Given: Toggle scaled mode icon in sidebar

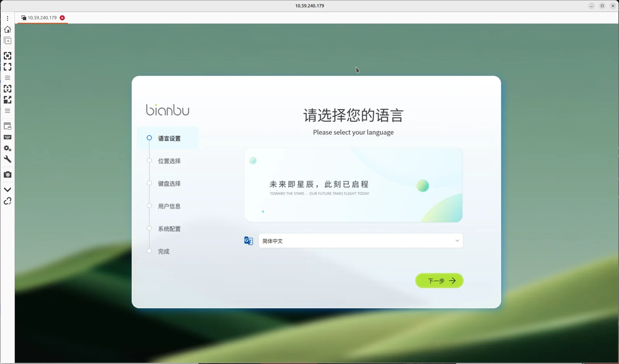Looking at the screenshot, I should [7, 100].
